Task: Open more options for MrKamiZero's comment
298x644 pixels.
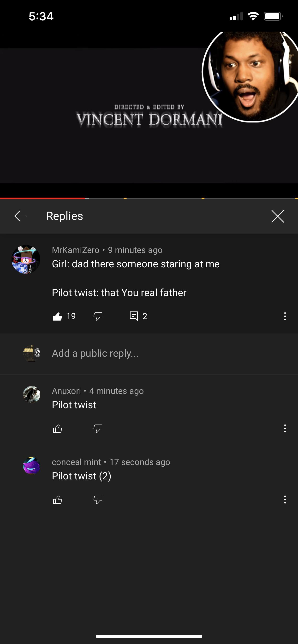Action: click(x=285, y=316)
